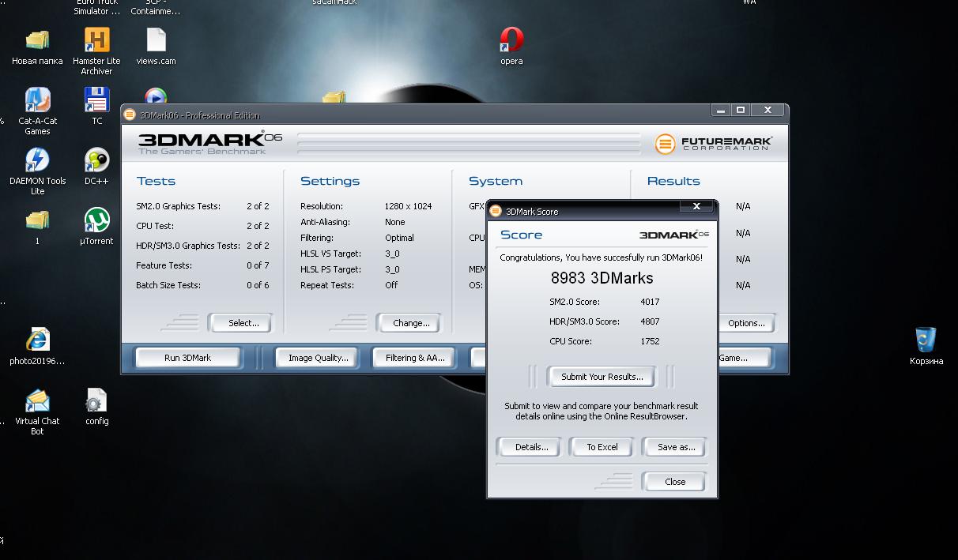Image resolution: width=958 pixels, height=560 pixels.
Task: Export results with To Excel button
Action: click(x=602, y=447)
